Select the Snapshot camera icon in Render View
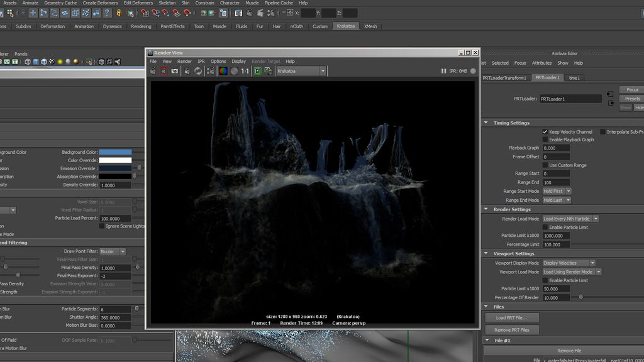This screenshot has width=644, height=362. click(x=175, y=71)
